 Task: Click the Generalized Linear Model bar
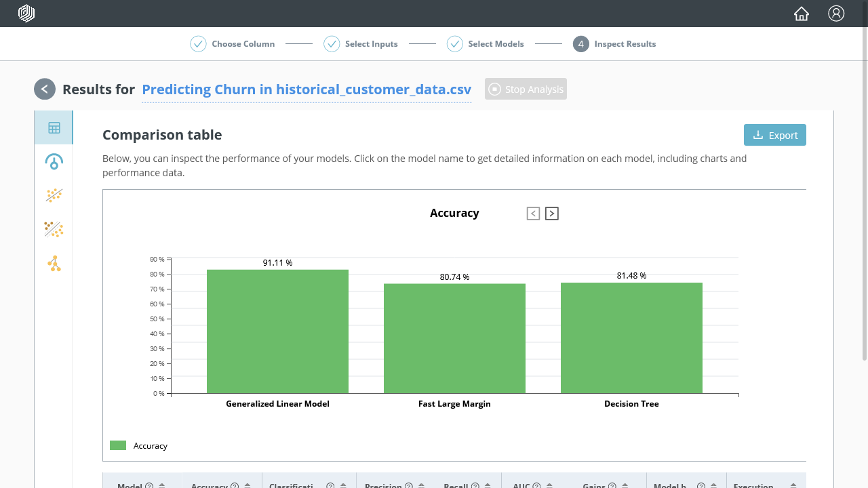277,331
